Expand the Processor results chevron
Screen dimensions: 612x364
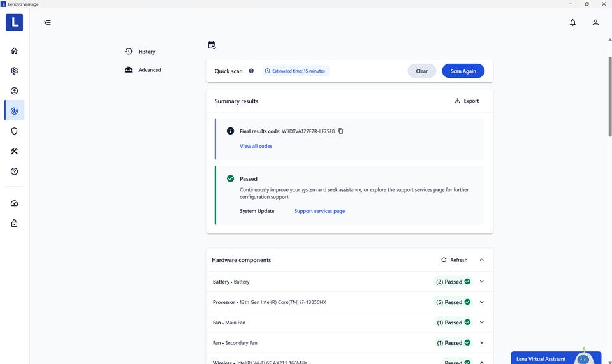(482, 302)
